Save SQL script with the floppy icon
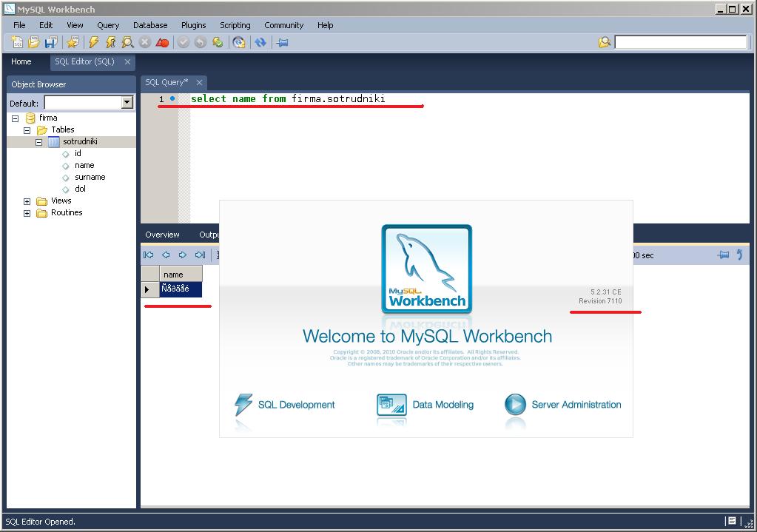Screen dimensions: 757x532 pos(51,43)
